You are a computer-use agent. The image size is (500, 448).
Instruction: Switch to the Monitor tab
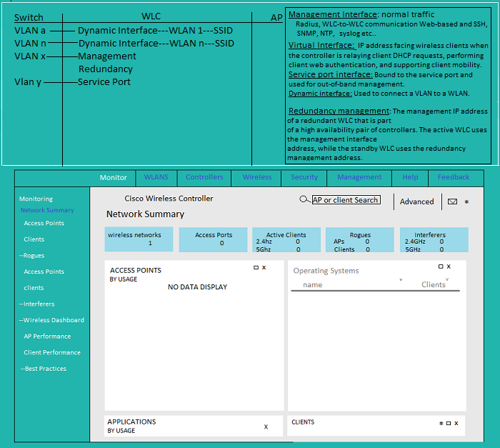coord(113,178)
